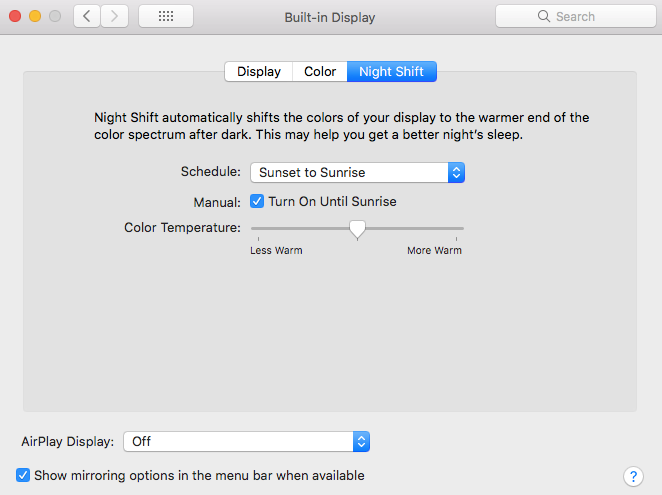Select the Night Shift tab
This screenshot has height=495, width=662.
click(x=391, y=72)
